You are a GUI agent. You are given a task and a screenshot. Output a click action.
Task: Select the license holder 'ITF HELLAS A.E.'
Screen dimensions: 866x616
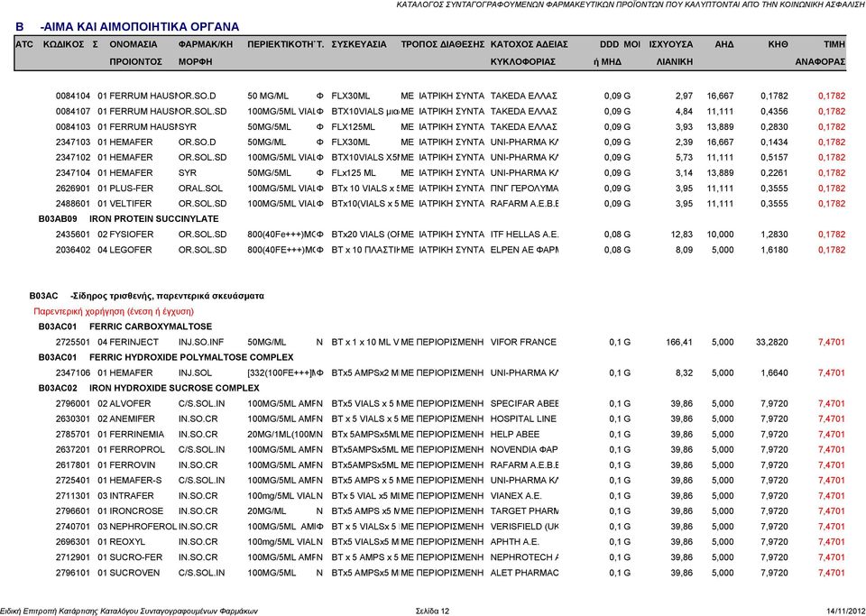tap(524, 234)
